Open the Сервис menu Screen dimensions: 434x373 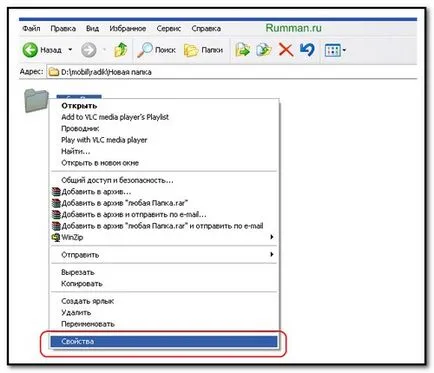169,29
